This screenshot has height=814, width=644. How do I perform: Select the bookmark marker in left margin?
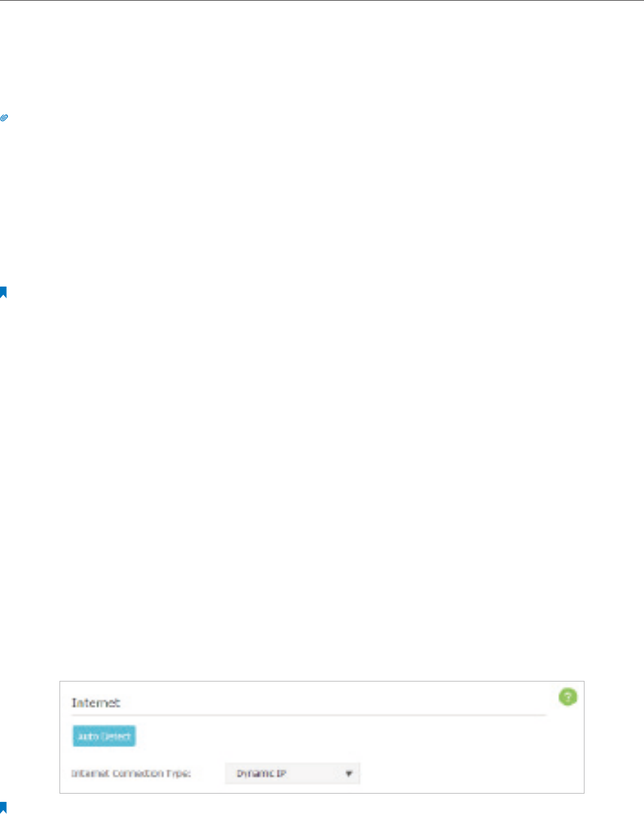pyautogui.click(x=3, y=292)
